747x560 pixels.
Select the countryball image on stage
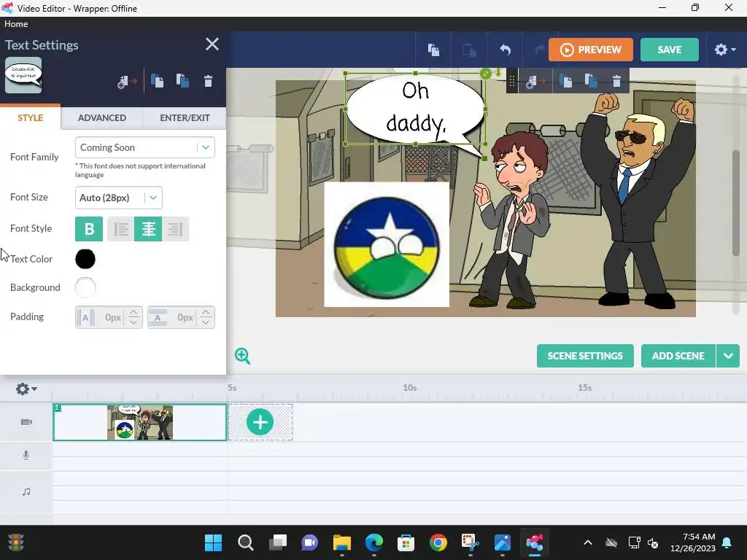(x=387, y=244)
